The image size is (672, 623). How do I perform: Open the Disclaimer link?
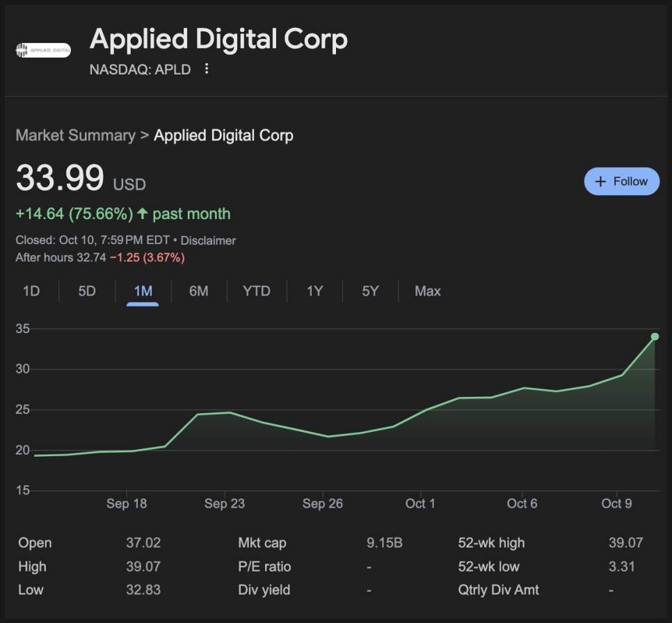(208, 241)
